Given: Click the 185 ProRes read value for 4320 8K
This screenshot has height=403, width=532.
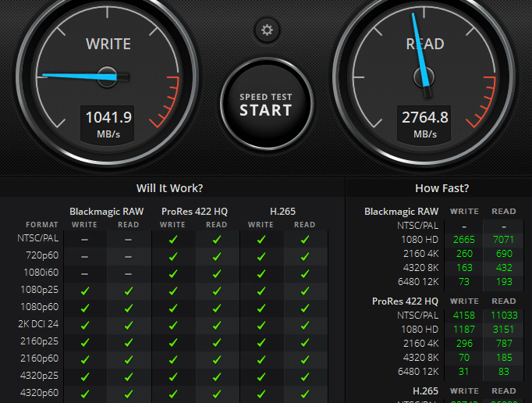Looking at the screenshot, I should click(x=504, y=358).
